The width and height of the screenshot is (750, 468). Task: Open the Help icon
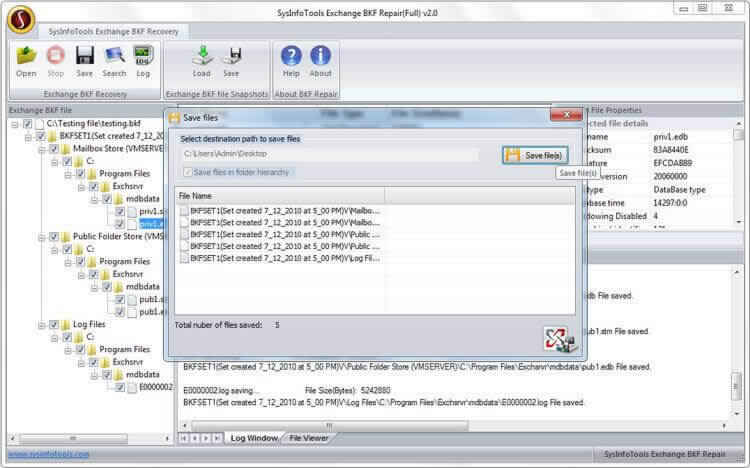(x=291, y=56)
